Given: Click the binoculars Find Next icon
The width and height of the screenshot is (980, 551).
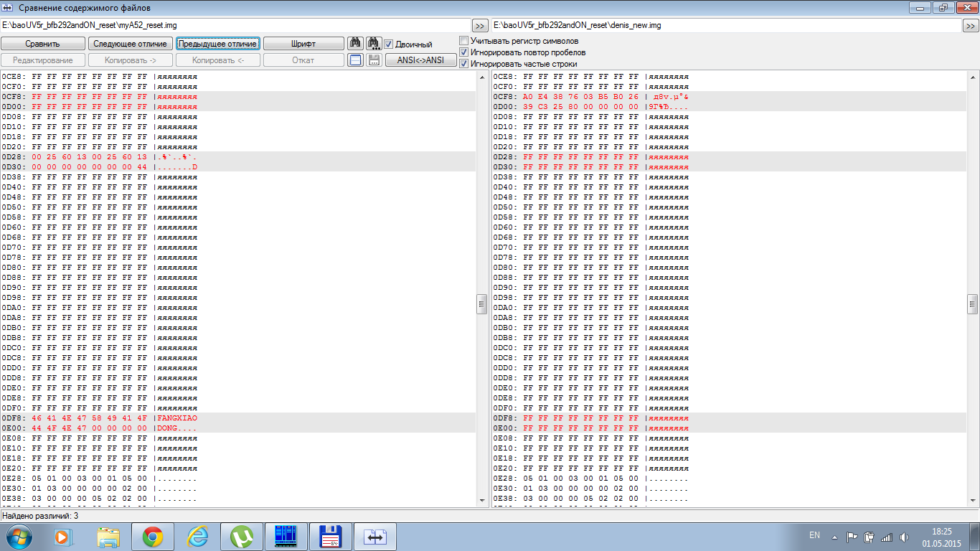Looking at the screenshot, I should click(x=374, y=44).
